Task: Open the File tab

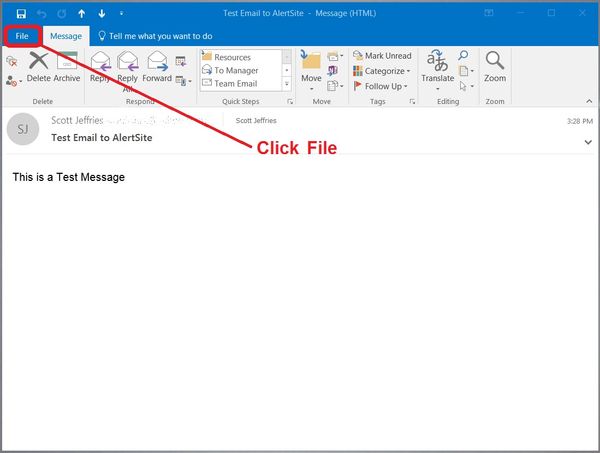Action: tap(22, 35)
